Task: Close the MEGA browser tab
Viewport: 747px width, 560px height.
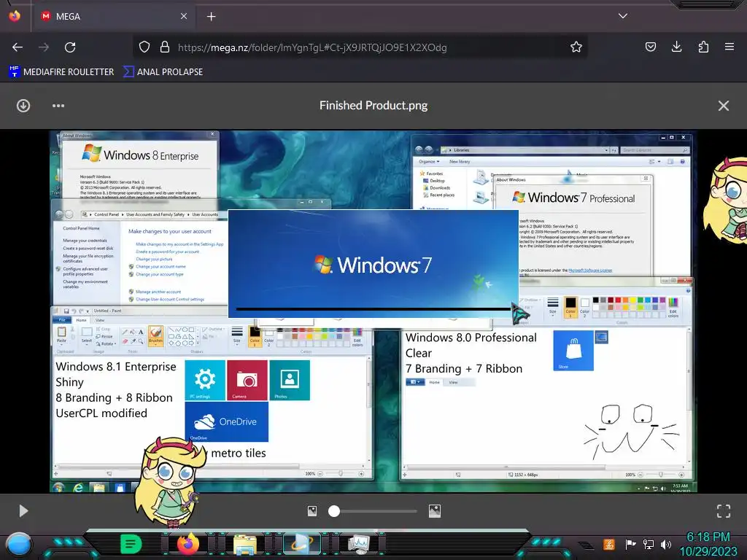Action: [x=183, y=16]
